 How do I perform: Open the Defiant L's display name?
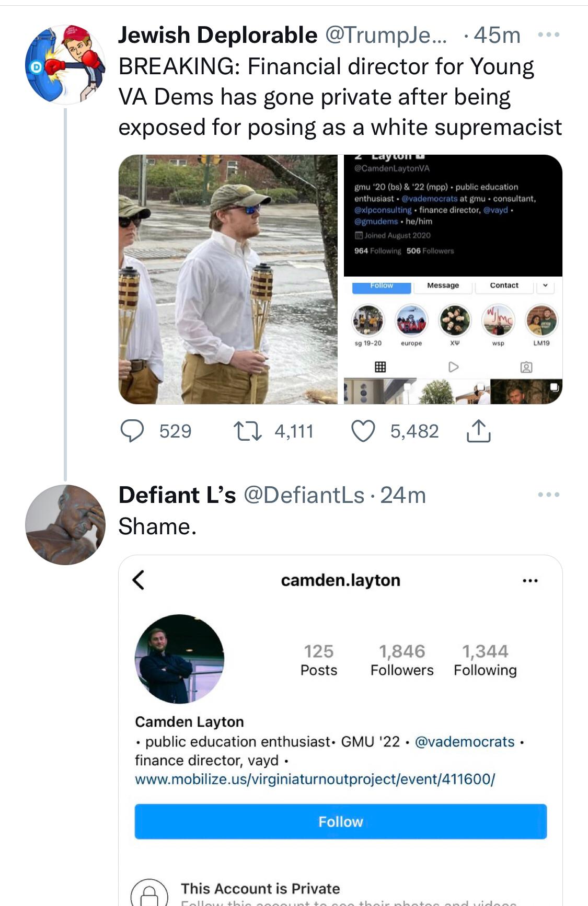(177, 495)
